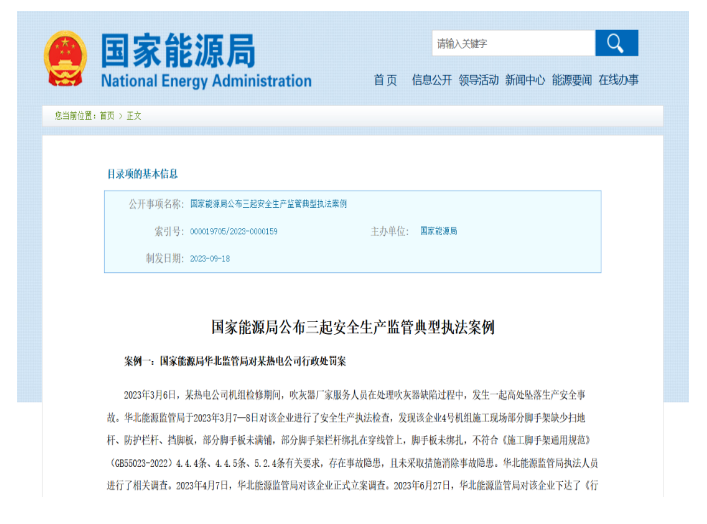Go to 领导活动 section
The width and height of the screenshot is (707, 524).
(478, 80)
